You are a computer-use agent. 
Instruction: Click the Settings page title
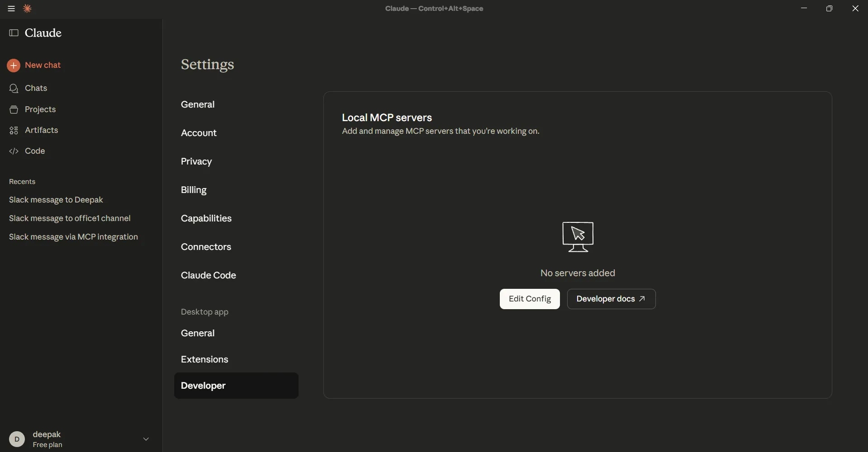click(x=208, y=65)
